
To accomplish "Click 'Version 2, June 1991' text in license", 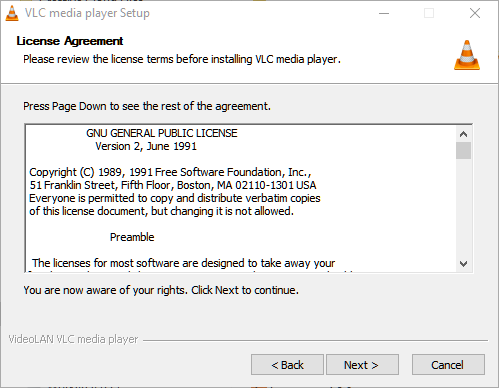I will coord(146,146).
